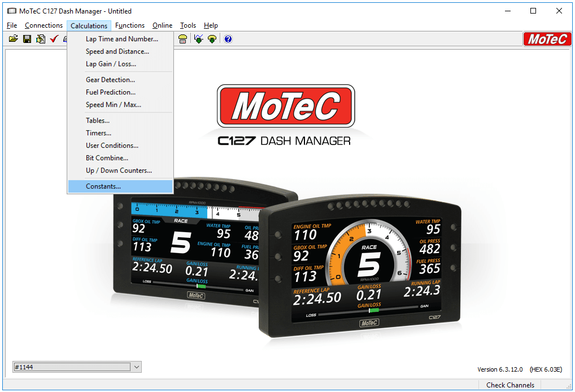Click the highlighted Constants... entry
575x392 pixels.
coord(120,186)
